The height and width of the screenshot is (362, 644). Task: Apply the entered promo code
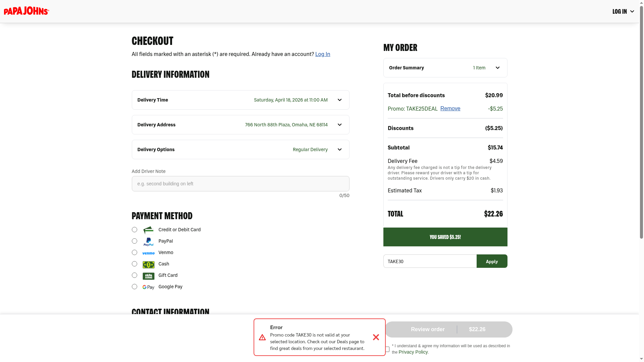point(492,261)
